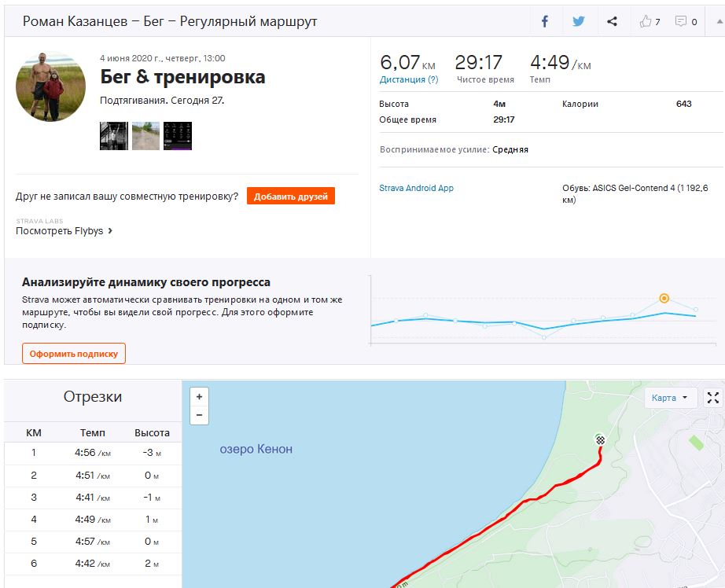
Task: Share the activity on Twitter
Action: 579,22
